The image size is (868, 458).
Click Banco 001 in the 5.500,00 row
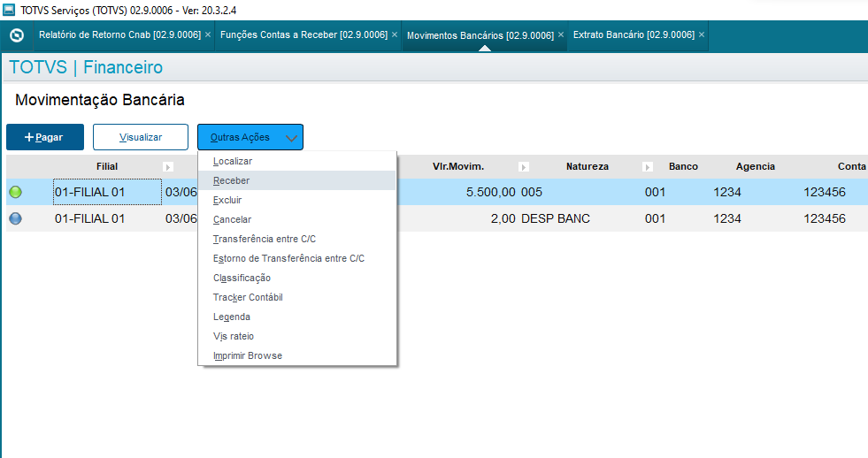point(655,192)
